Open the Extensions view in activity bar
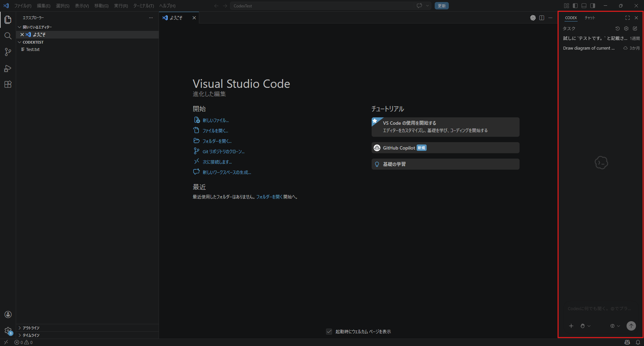 point(8,84)
